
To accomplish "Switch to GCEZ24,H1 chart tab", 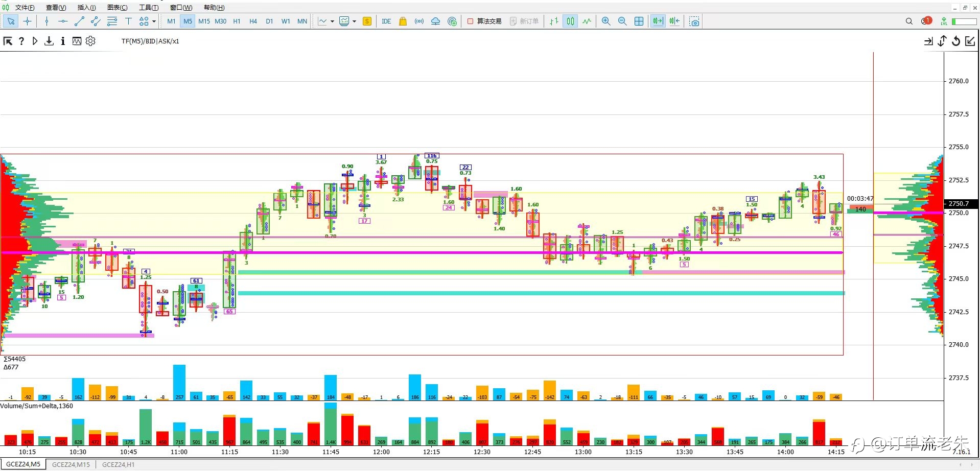I will coord(118,464).
